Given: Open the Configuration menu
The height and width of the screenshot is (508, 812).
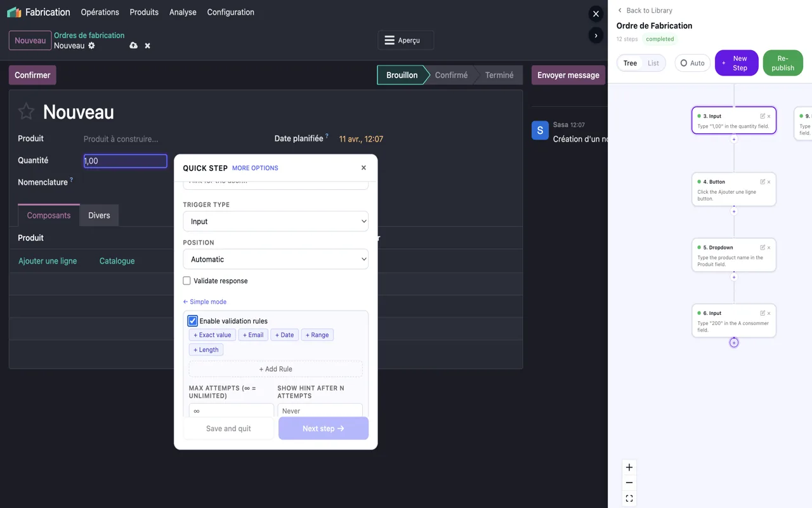Looking at the screenshot, I should pos(230,12).
